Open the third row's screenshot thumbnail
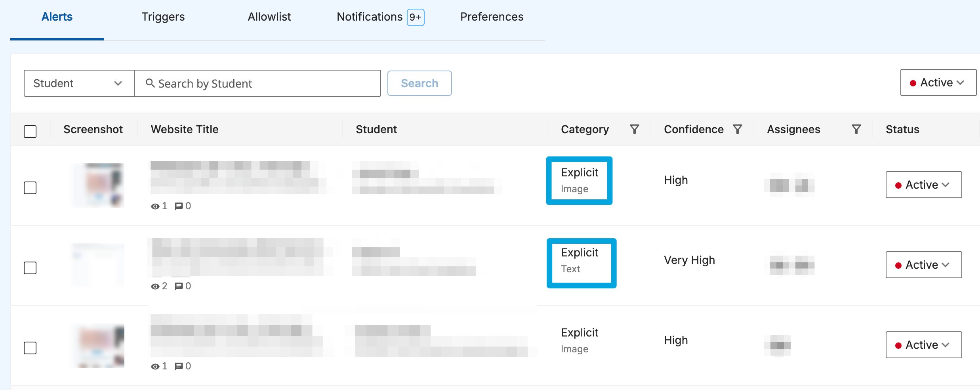The image size is (980, 390). (98, 345)
